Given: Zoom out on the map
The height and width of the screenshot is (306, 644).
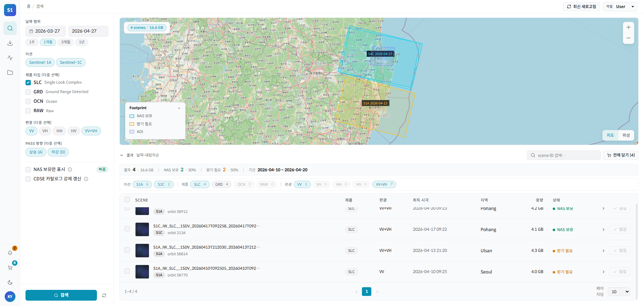Looking at the screenshot, I should click(x=629, y=38).
